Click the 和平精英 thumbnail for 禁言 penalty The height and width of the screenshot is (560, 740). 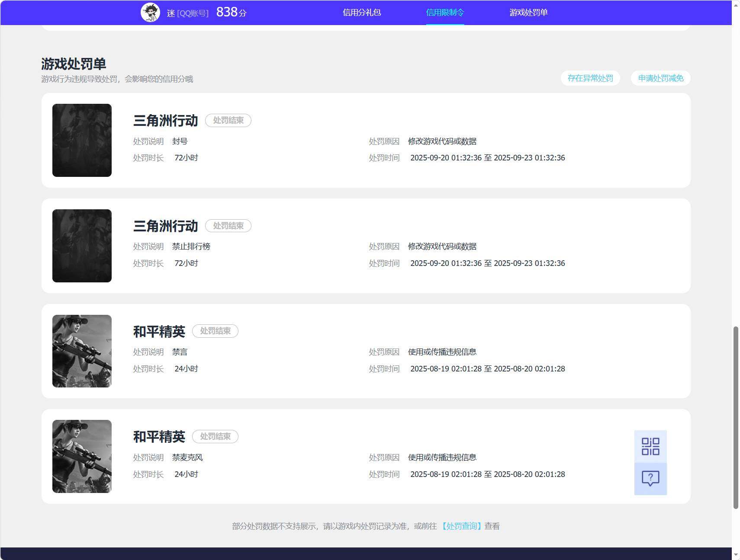coord(82,351)
